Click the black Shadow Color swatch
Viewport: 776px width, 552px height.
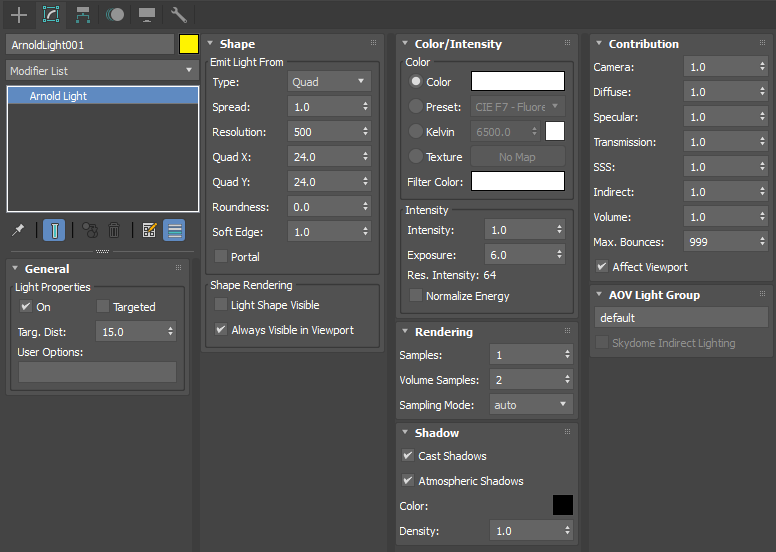(563, 505)
